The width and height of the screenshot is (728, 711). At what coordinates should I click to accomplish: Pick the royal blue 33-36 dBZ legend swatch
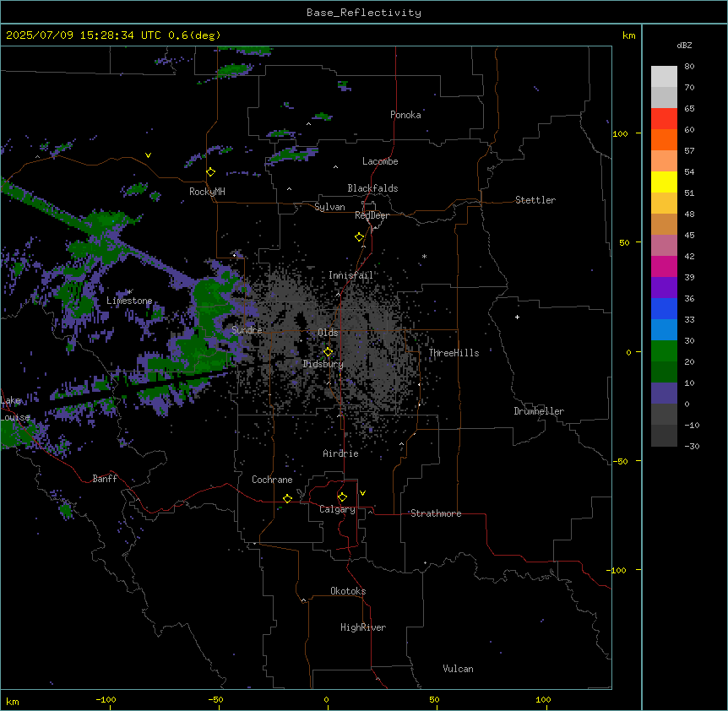coord(664,309)
